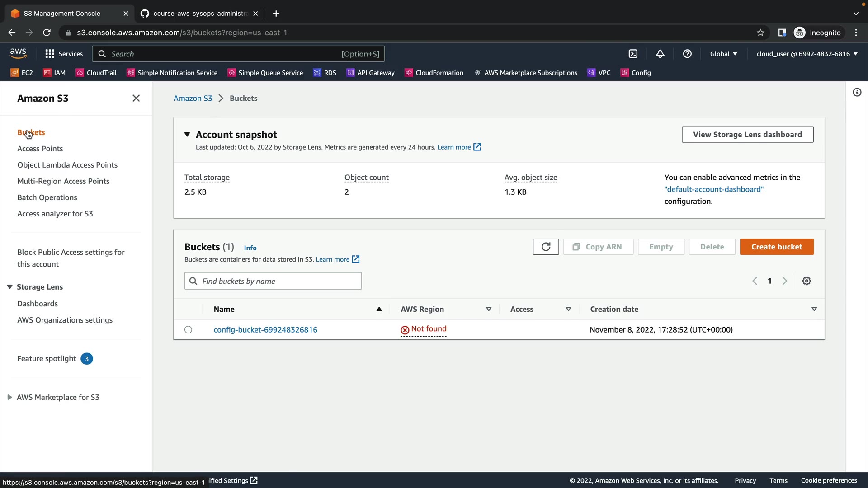
Task: Collapse the Account snapshot section
Action: (187, 135)
